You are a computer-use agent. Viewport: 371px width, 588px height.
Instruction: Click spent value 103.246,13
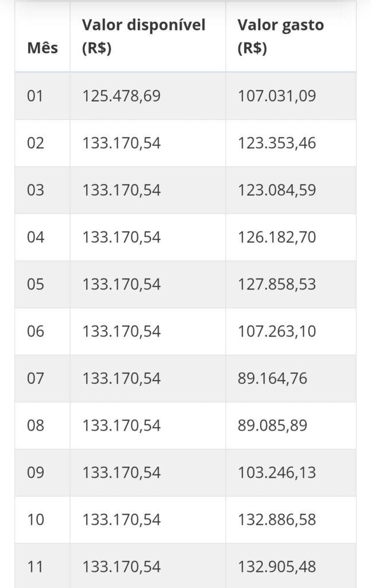(x=277, y=473)
